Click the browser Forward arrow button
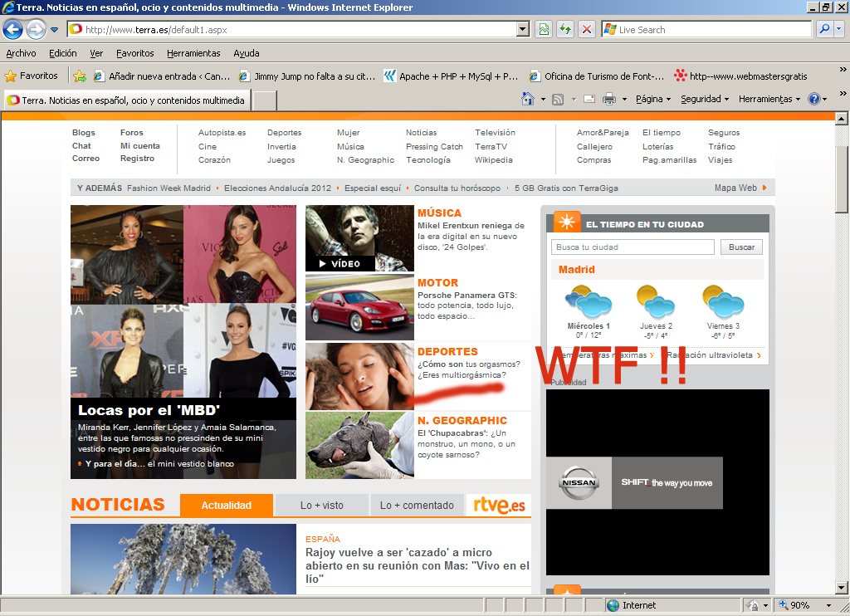The image size is (850, 616). pyautogui.click(x=36, y=29)
